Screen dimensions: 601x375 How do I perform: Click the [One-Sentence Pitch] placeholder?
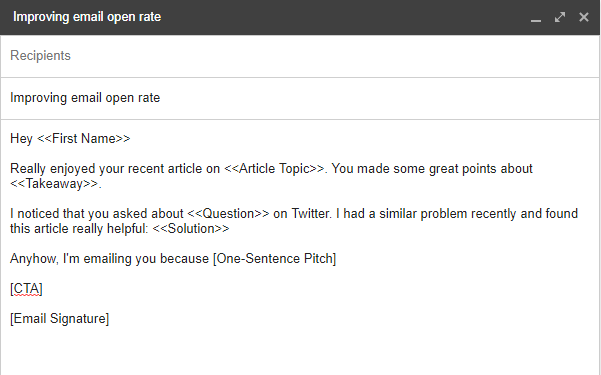(x=274, y=259)
